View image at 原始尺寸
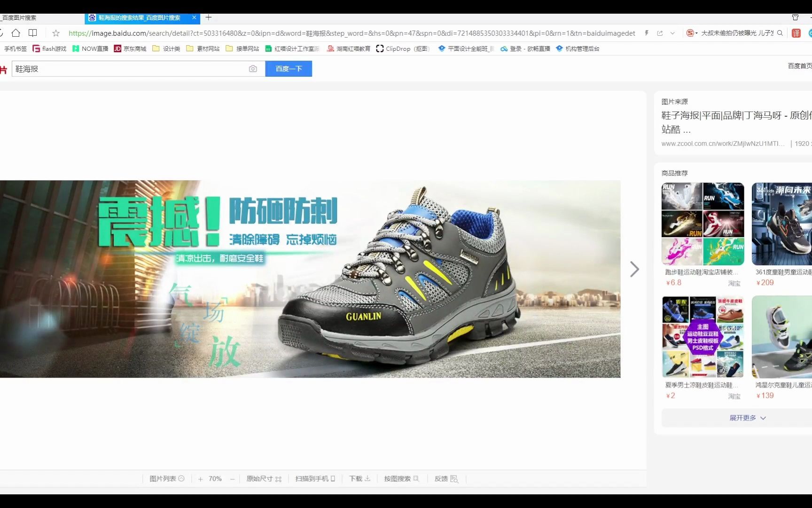Image resolution: width=812 pixels, height=508 pixels. pos(264,478)
